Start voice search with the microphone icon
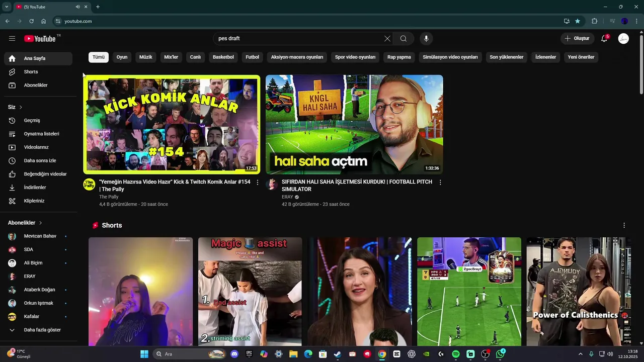Viewport: 644px width, 362px height. coord(426,39)
